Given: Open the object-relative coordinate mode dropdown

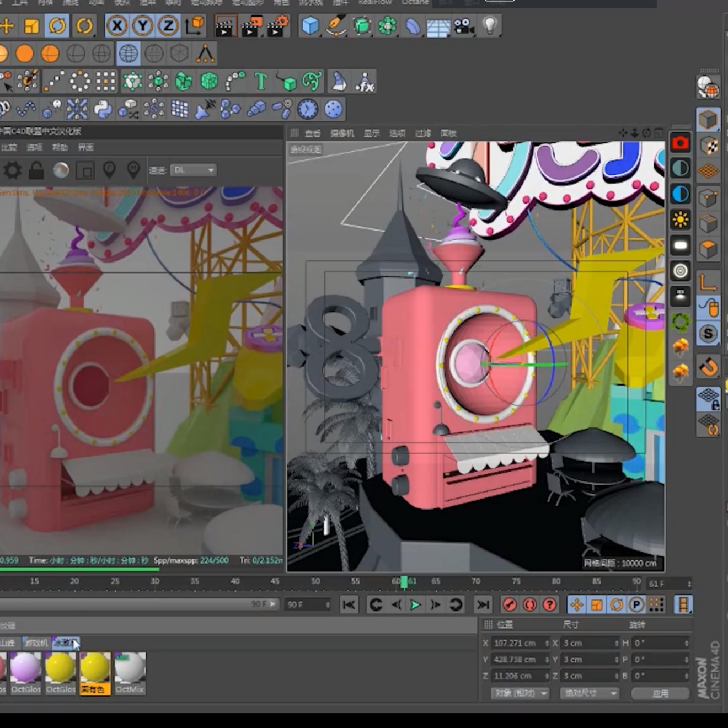Looking at the screenshot, I should [x=520, y=693].
